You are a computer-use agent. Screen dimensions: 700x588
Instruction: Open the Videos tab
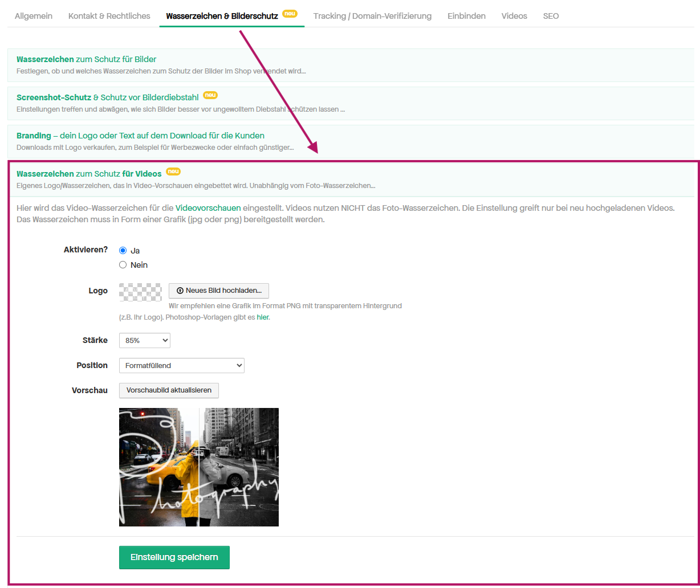pos(514,16)
